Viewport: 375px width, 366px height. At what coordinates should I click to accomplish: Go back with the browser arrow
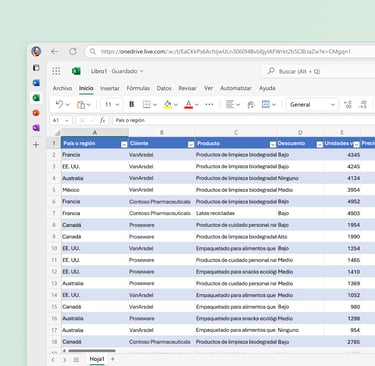54,51
